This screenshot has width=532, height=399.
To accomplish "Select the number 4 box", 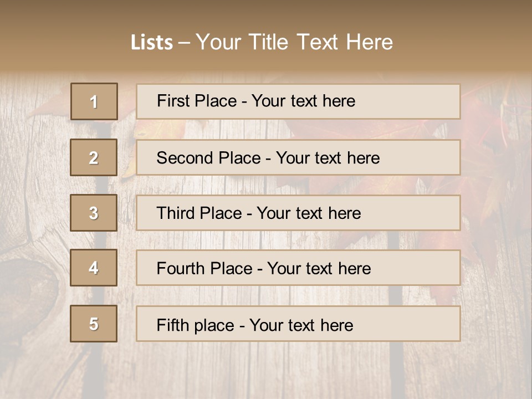I will click(94, 268).
